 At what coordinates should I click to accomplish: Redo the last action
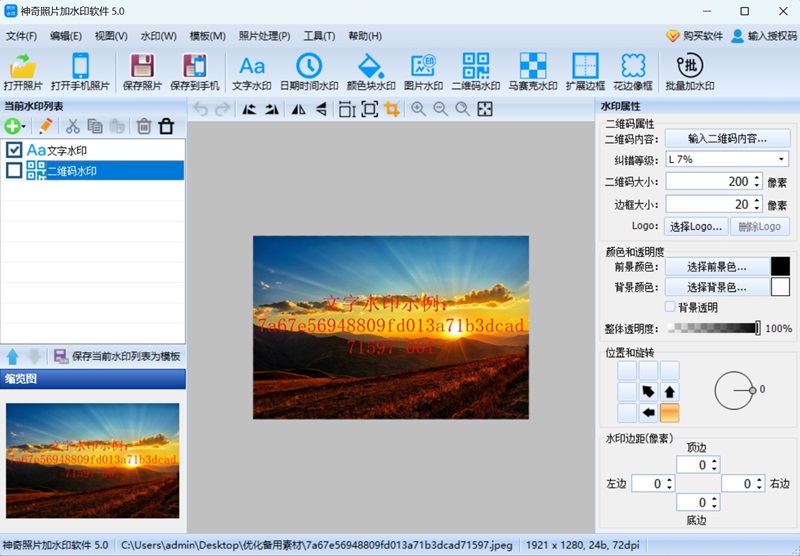(x=222, y=109)
